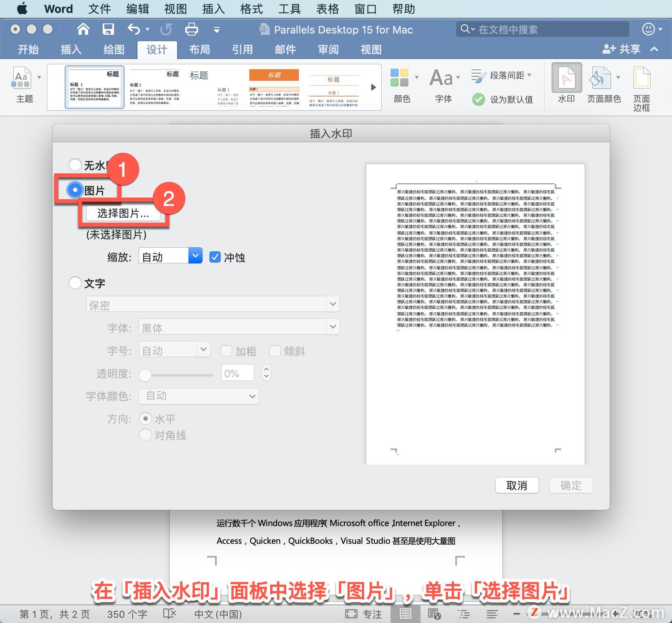Select the 图片 watermark radio button

[x=75, y=189]
